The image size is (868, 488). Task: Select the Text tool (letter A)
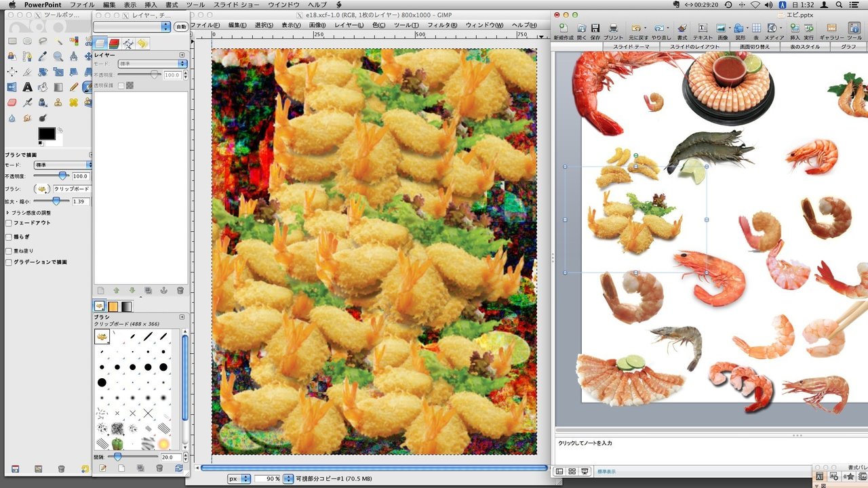click(28, 87)
